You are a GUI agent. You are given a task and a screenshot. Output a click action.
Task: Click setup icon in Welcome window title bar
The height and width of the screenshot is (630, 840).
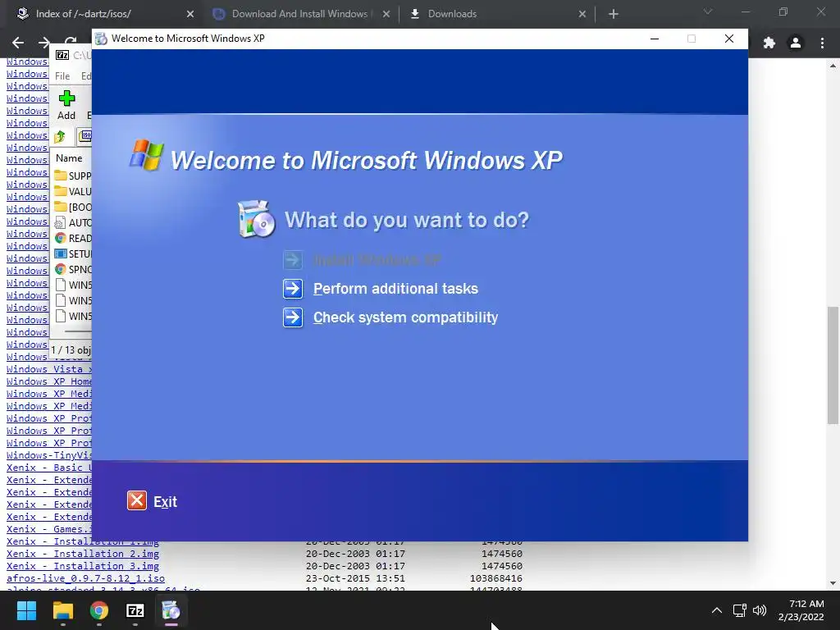101,39
